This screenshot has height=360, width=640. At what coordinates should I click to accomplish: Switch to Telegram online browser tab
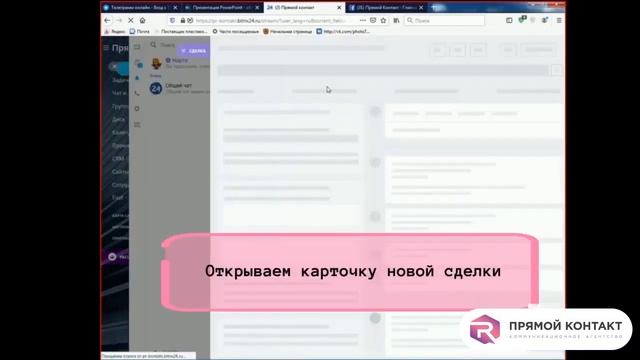pyautogui.click(x=138, y=8)
